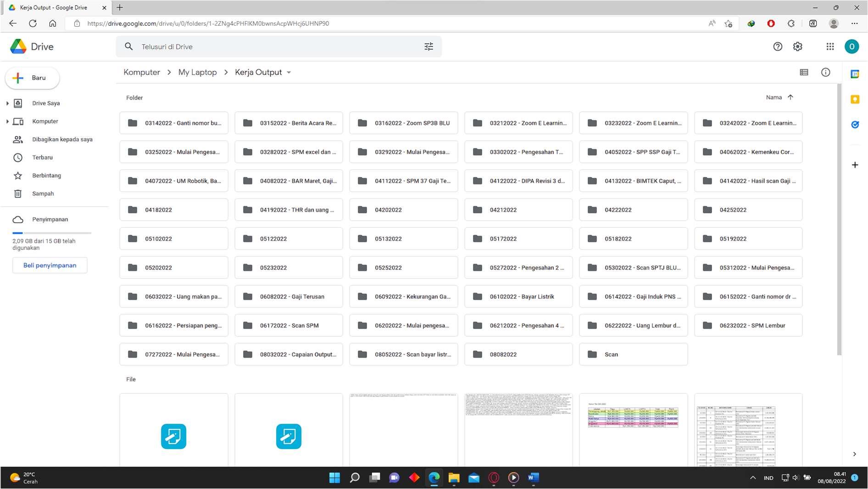868x489 pixels.
Task: Select folder 06172022 - Scan SPM
Action: [289, 326]
